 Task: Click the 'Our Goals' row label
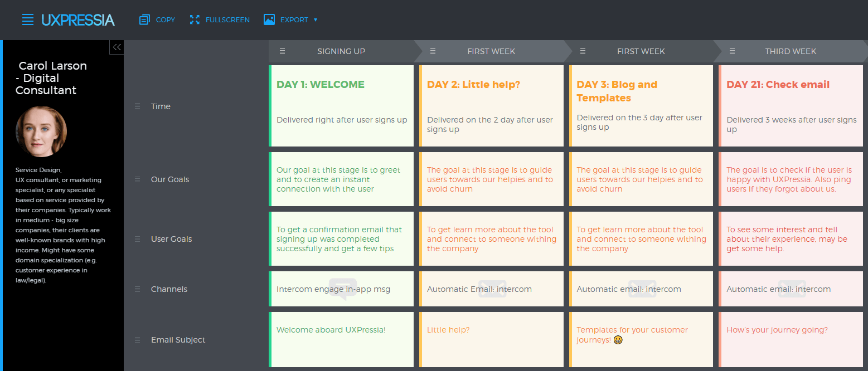[x=170, y=179]
